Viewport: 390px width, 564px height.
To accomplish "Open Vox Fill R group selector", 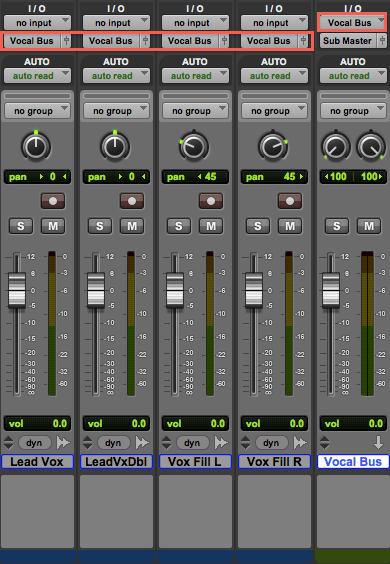I will pyautogui.click(x=275, y=111).
